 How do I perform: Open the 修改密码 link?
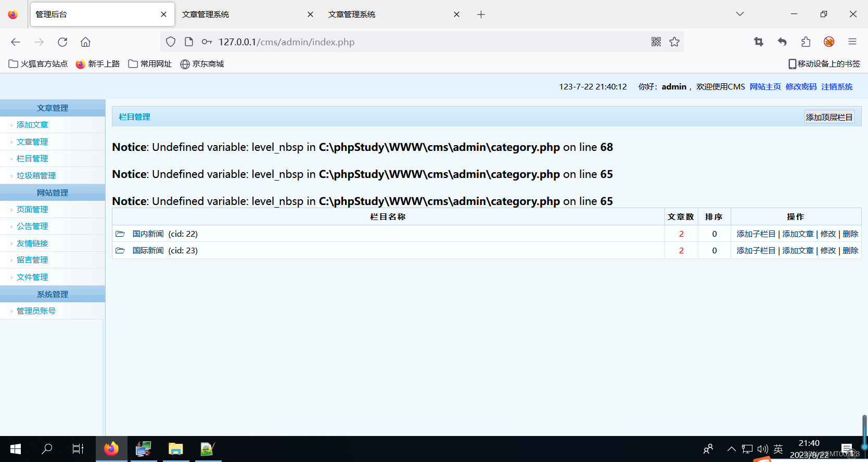[801, 87]
